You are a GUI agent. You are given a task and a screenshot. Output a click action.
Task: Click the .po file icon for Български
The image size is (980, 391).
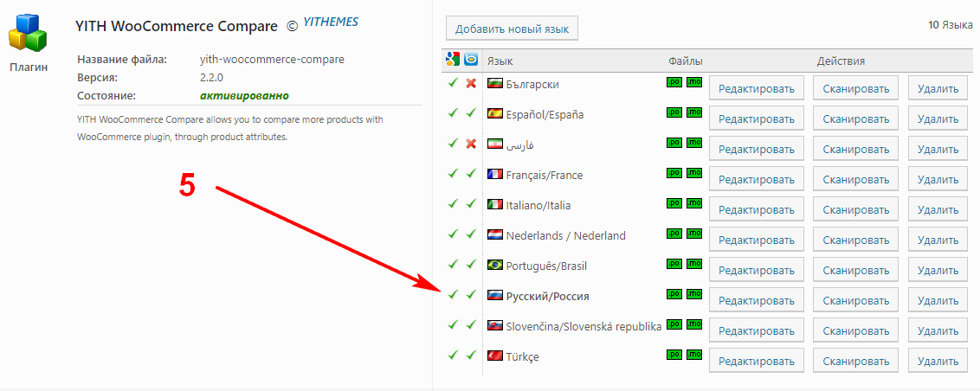(674, 82)
